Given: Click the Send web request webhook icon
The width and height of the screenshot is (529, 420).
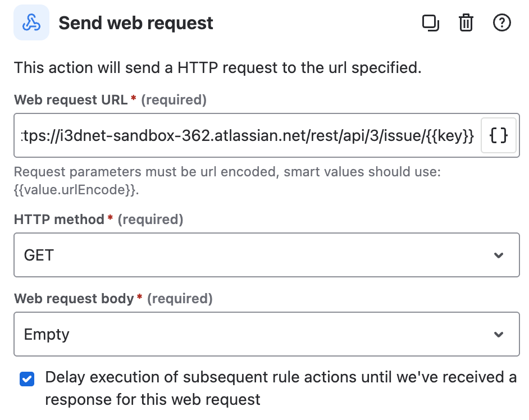Looking at the screenshot, I should (x=31, y=23).
